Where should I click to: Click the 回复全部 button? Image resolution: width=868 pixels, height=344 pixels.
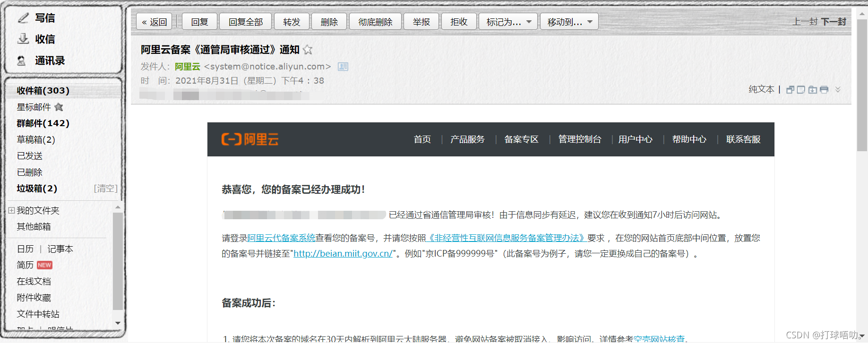point(245,22)
